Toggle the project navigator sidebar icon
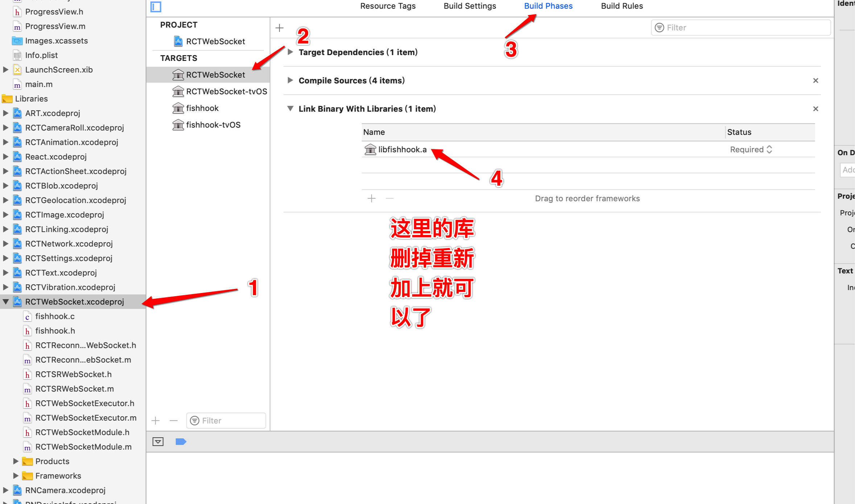Viewport: 855px width, 504px height. 156,7
